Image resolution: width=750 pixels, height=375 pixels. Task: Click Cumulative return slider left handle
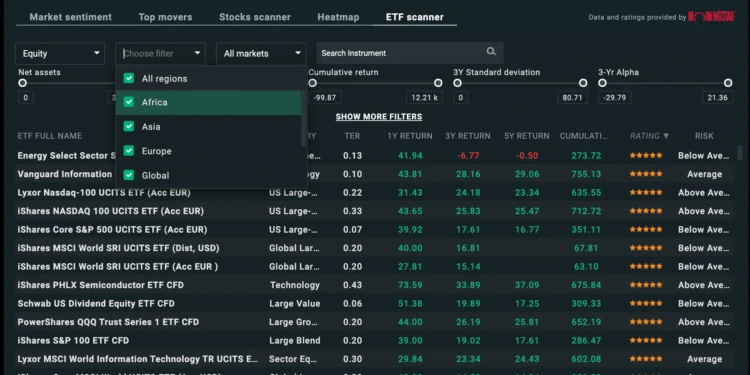coord(312,83)
